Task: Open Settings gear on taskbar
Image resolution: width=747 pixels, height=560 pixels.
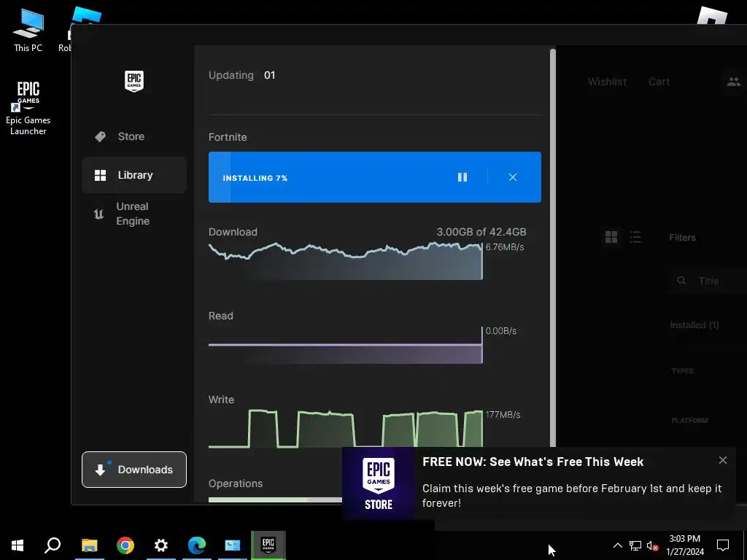Action: click(161, 545)
